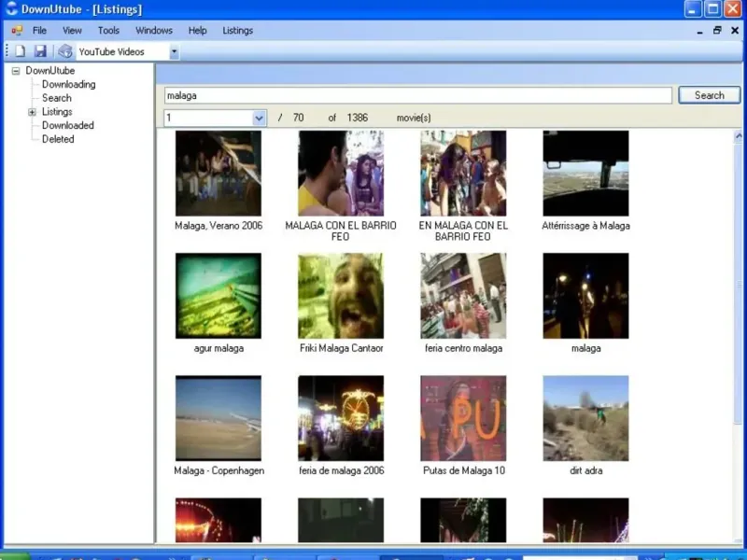This screenshot has height=560, width=747.
Task: Select the Malaga - Copenhagen video thumbnail
Action: click(x=218, y=418)
